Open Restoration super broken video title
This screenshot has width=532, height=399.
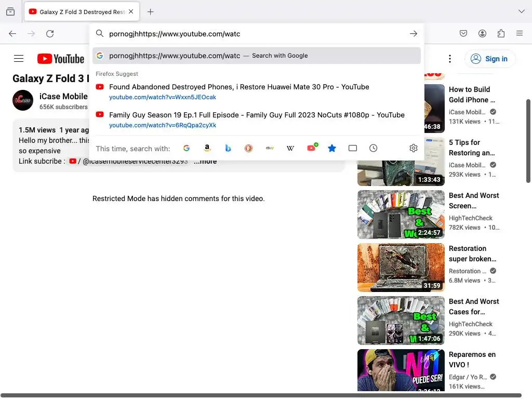(x=473, y=254)
